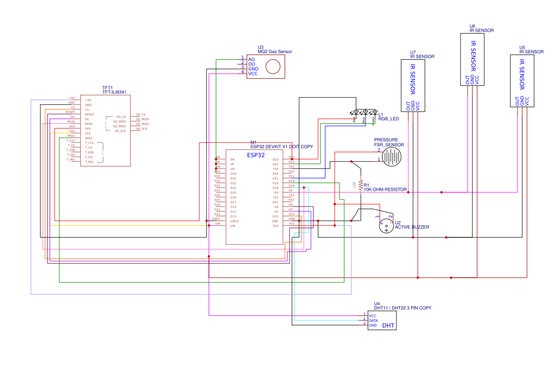Select "DHT11 / DHT22 3 PIN COPY" label
The height and width of the screenshot is (392, 555).
tap(403, 308)
